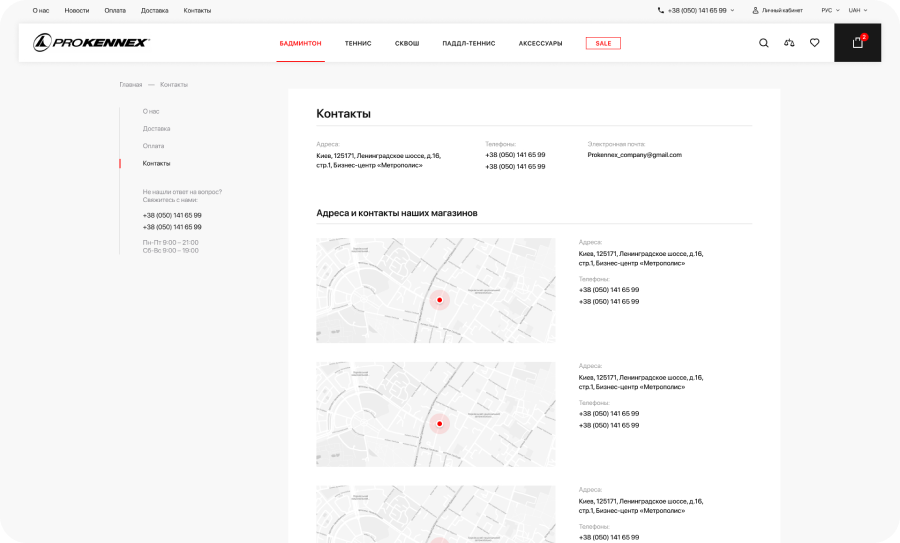
Task: Click the ProKennex logo
Action: 91,42
